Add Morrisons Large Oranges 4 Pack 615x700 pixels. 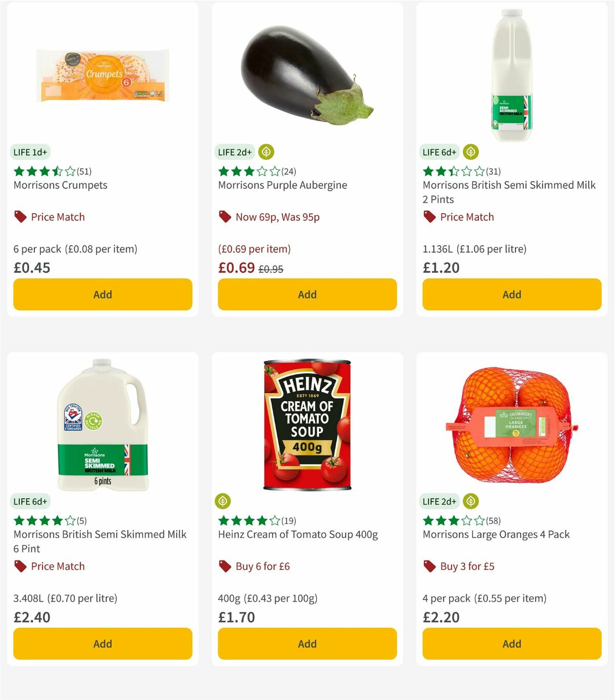511,644
